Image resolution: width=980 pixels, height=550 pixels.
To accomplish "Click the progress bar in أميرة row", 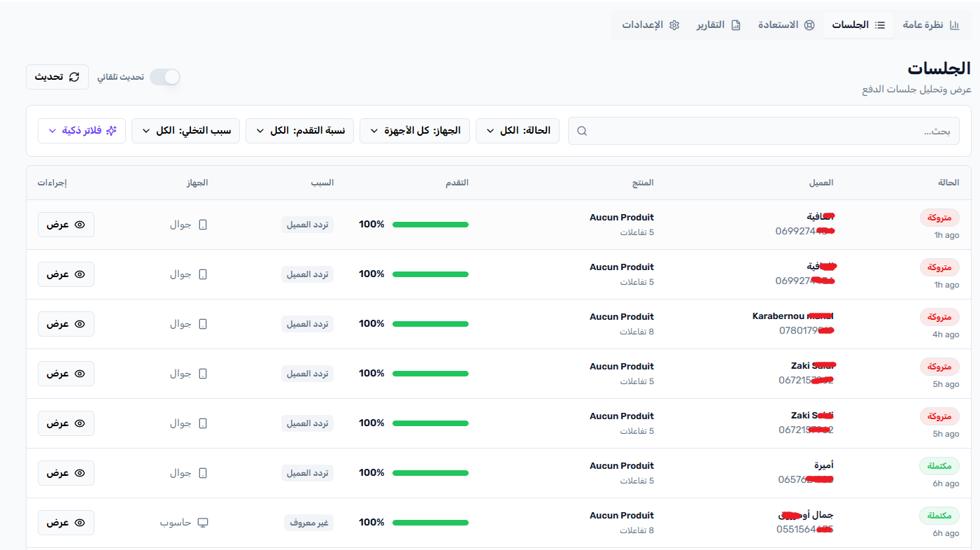I will pyautogui.click(x=430, y=473).
